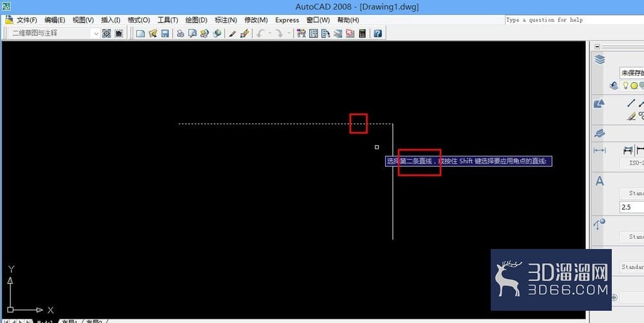Open the Markup Set Manager icon

tap(350, 33)
